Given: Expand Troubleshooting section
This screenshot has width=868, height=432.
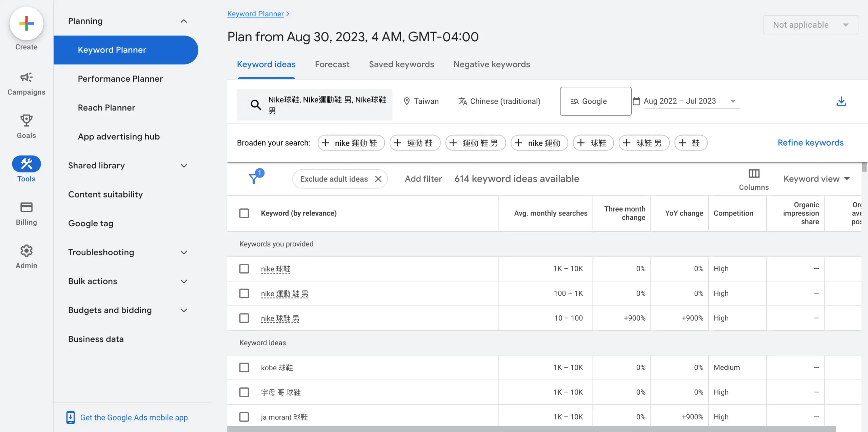Looking at the screenshot, I should [x=184, y=252].
